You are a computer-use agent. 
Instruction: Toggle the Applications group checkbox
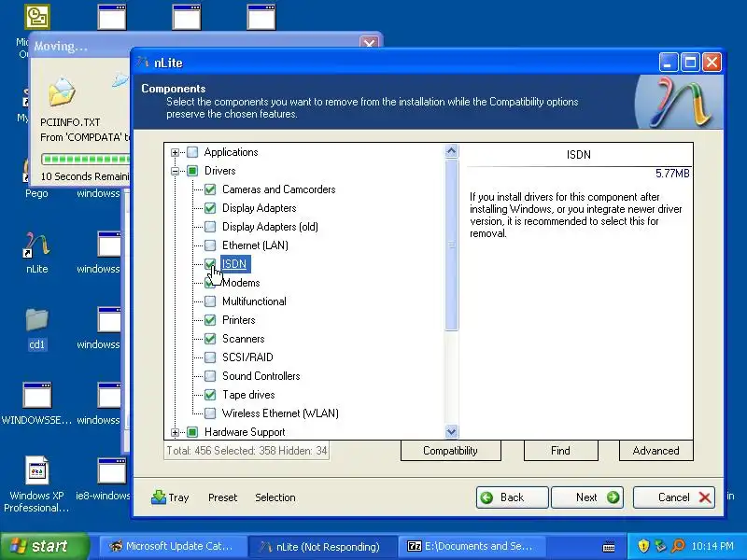pyautogui.click(x=192, y=152)
